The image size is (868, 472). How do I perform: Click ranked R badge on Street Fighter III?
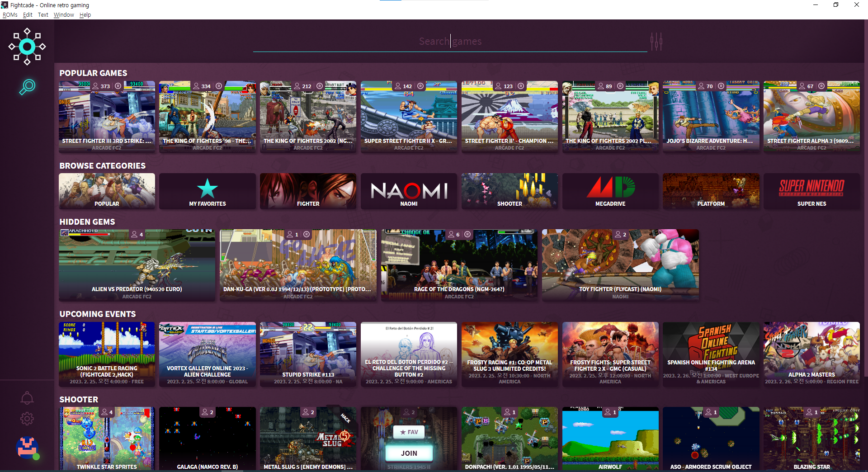118,86
